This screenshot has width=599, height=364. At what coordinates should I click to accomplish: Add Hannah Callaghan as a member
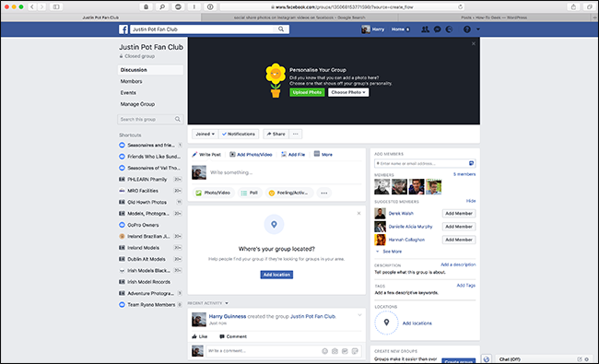pyautogui.click(x=459, y=240)
